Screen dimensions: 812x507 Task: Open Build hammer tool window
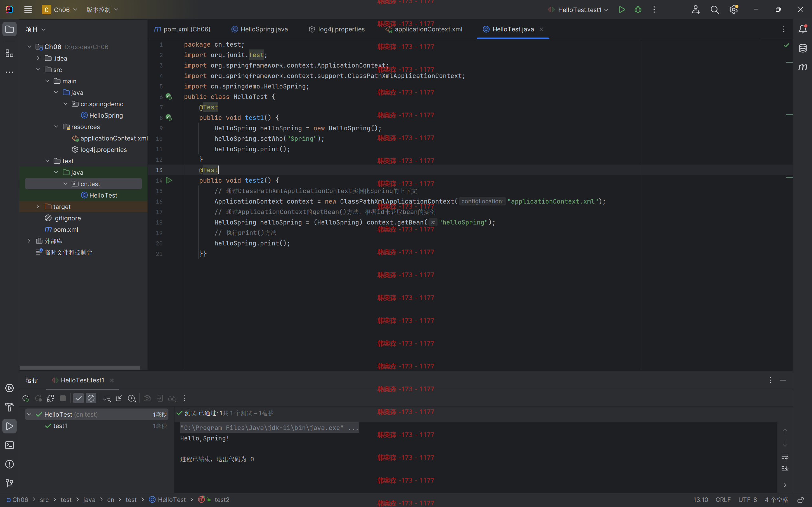point(10,407)
